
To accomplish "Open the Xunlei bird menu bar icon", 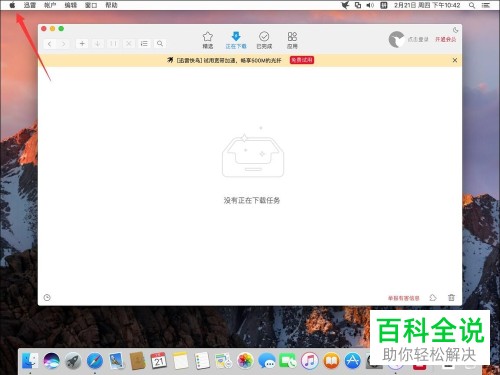I will pyautogui.click(x=345, y=5).
